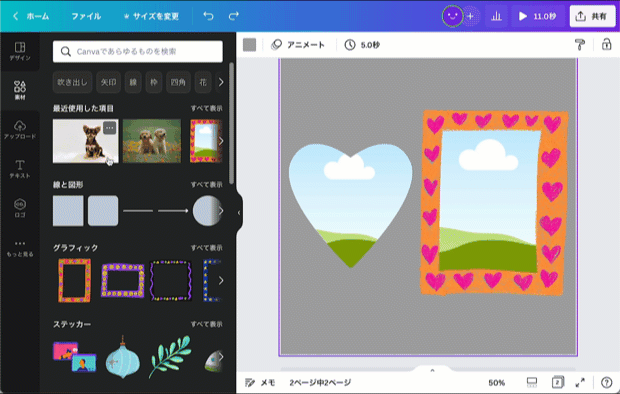Select the heart-shaped frame on canvas
Screen dimensions: 620x394
tap(350, 206)
